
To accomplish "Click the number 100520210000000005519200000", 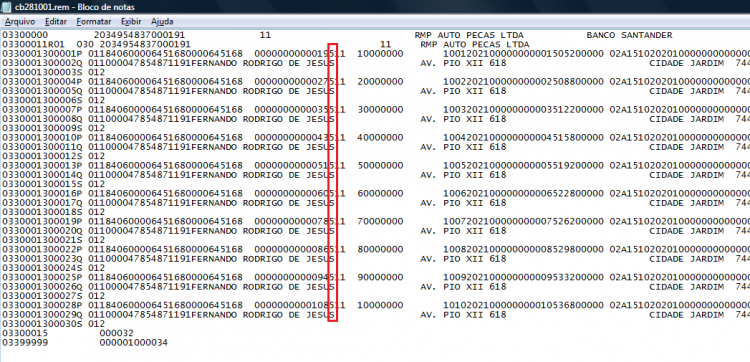I will pyautogui.click(x=524, y=165).
